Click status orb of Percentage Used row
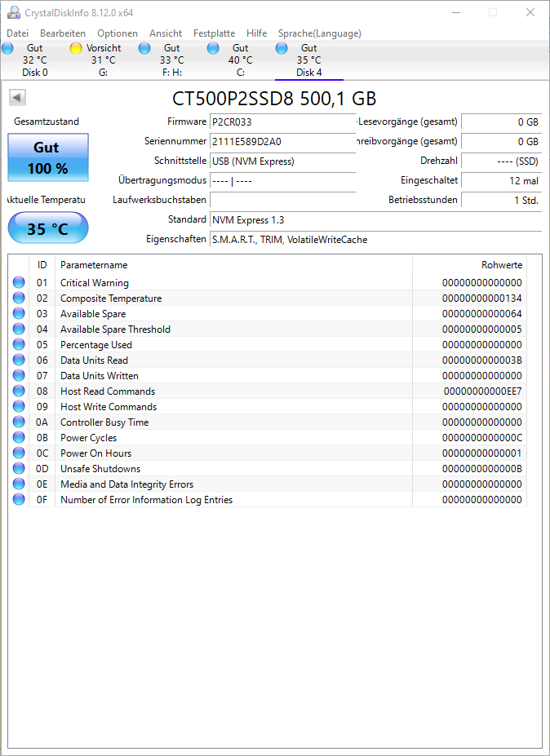Image resolution: width=550 pixels, height=756 pixels. pos(19,345)
